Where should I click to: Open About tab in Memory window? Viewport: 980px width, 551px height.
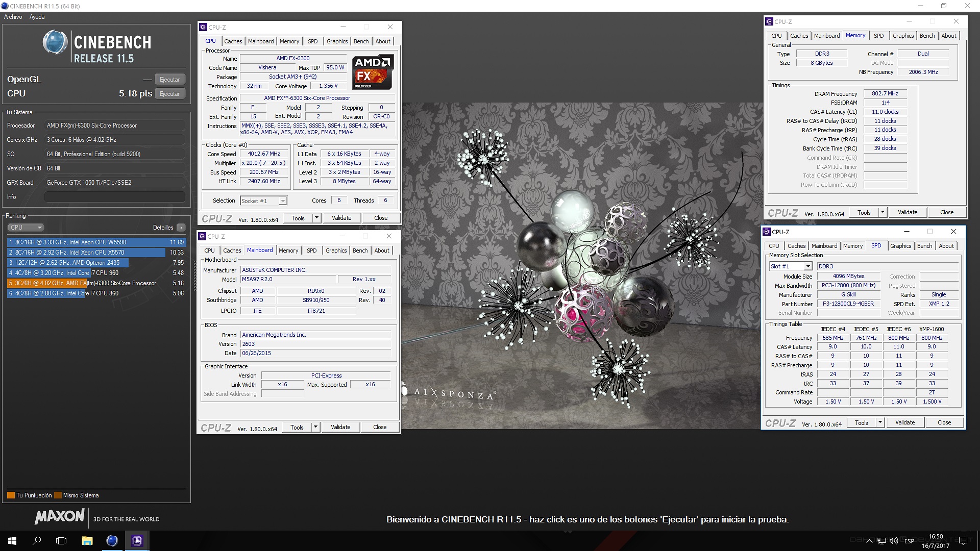coord(949,36)
